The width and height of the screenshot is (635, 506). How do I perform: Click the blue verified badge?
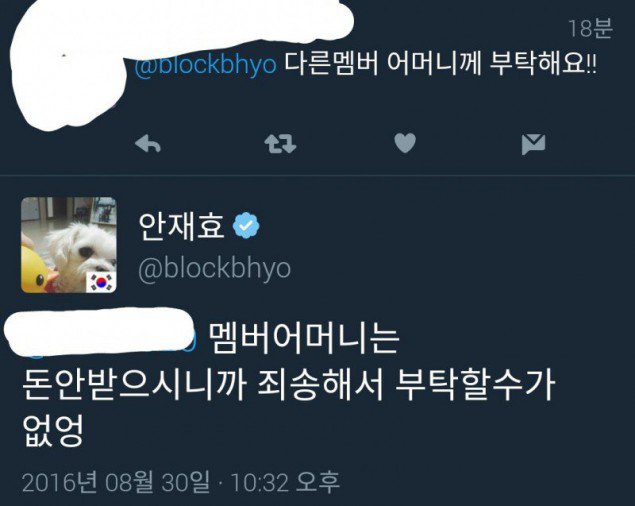coord(246,226)
